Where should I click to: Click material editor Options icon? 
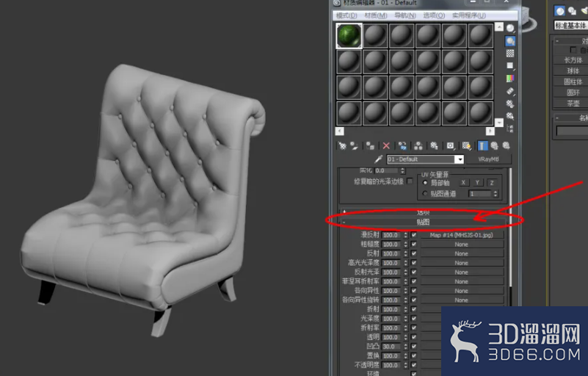[510, 104]
